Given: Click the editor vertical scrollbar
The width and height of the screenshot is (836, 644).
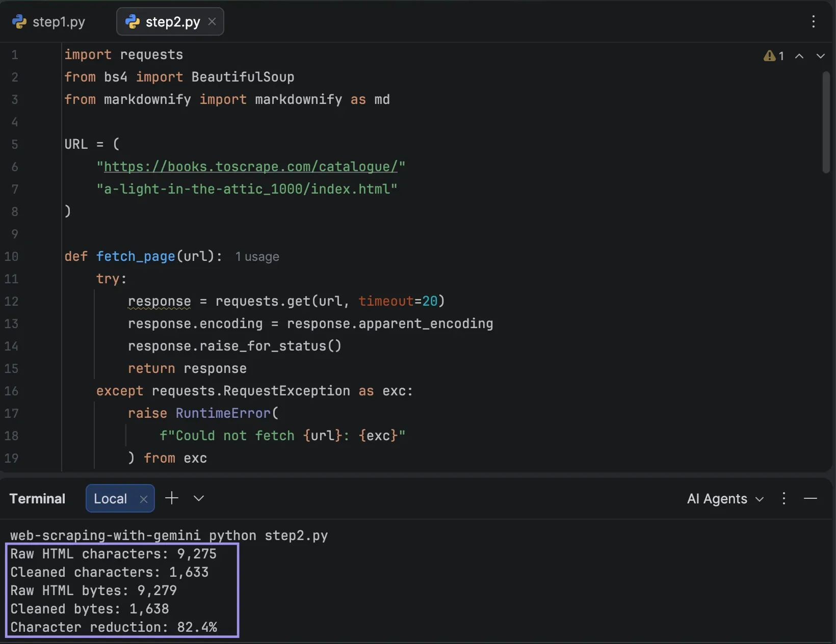Looking at the screenshot, I should point(826,122).
